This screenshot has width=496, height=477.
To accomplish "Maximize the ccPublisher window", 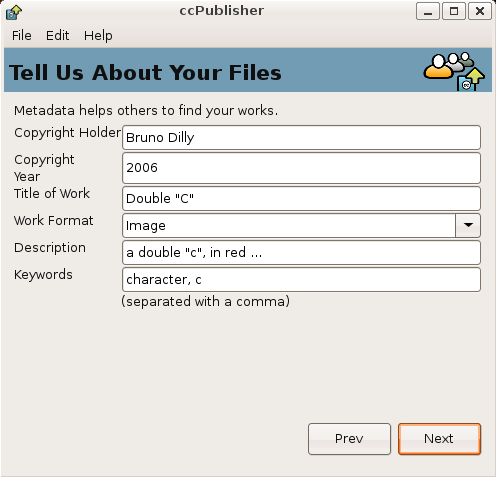I will point(454,11).
